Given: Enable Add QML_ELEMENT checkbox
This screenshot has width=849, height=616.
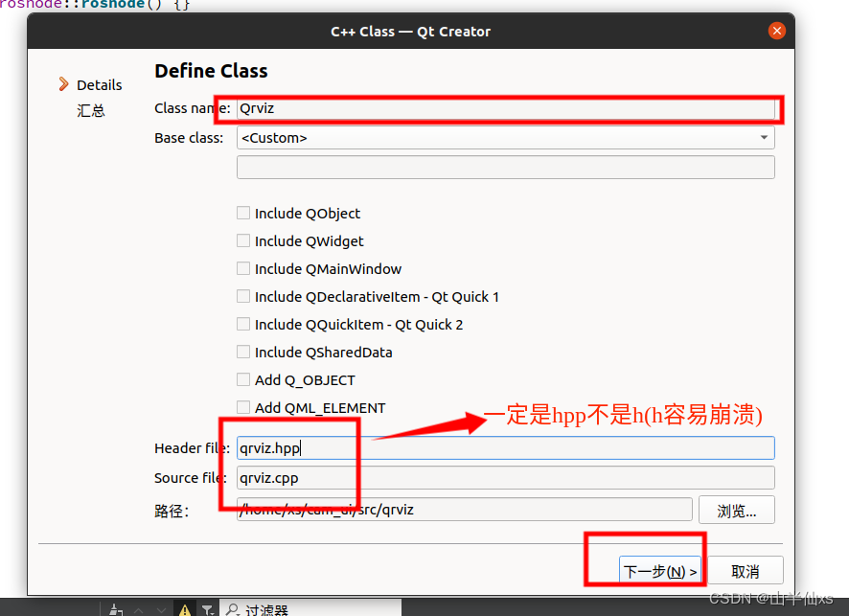Looking at the screenshot, I should (243, 407).
